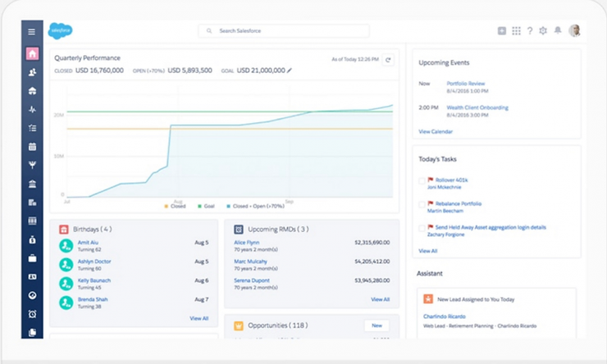
Task: Open the contacts people icon in sidebar
Action: [32, 72]
